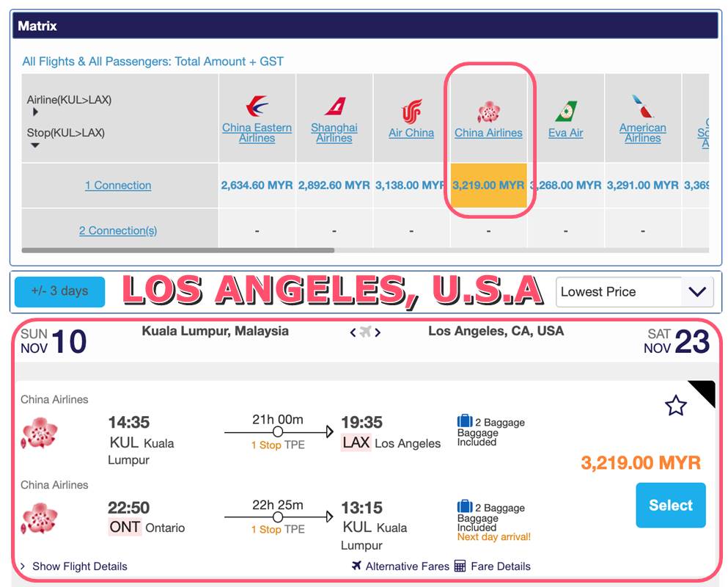The image size is (728, 587).
Task: Click the Matrix panel header
Action: click(x=365, y=26)
